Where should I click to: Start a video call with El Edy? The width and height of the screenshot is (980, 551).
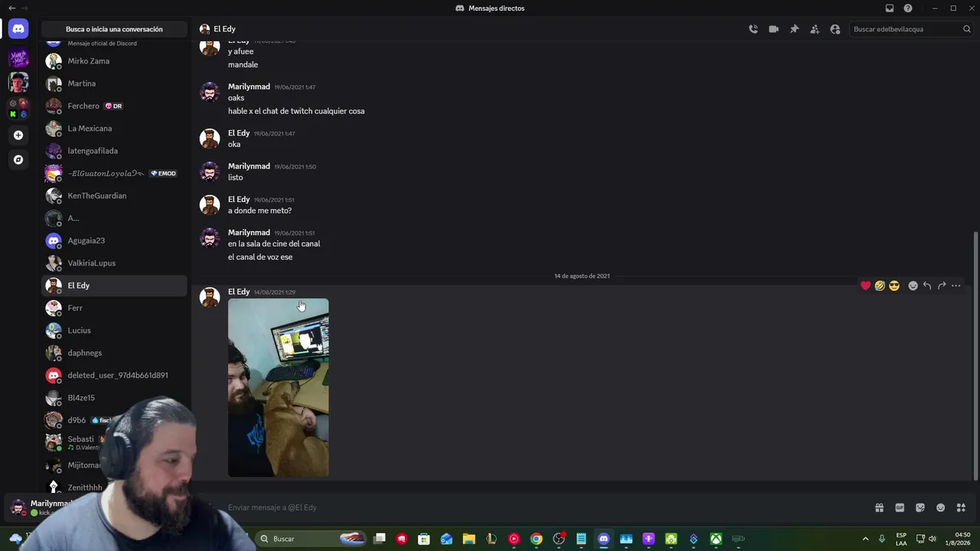point(774,29)
